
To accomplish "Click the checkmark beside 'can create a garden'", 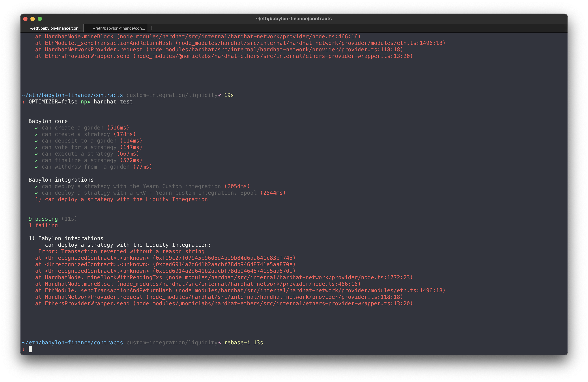I will (36, 128).
